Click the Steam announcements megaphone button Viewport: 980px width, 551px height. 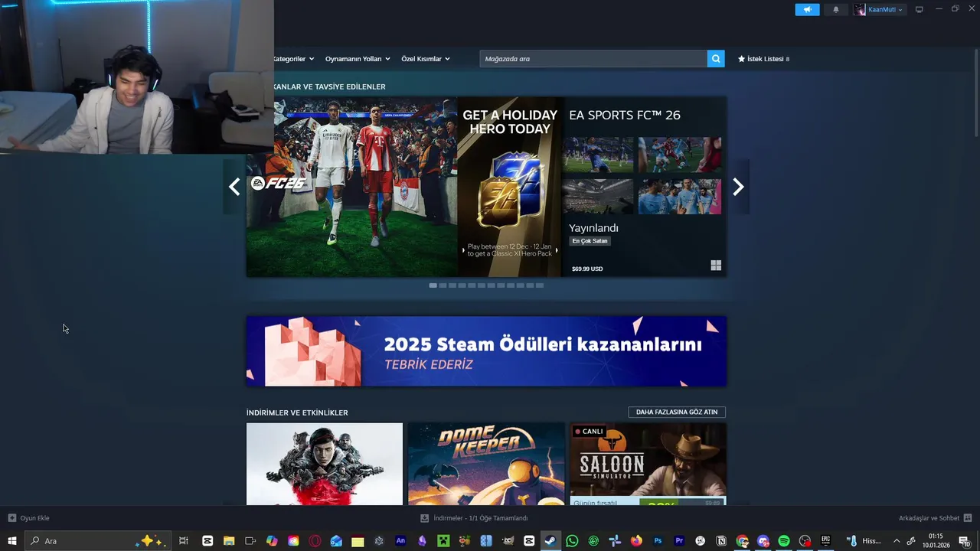point(807,9)
